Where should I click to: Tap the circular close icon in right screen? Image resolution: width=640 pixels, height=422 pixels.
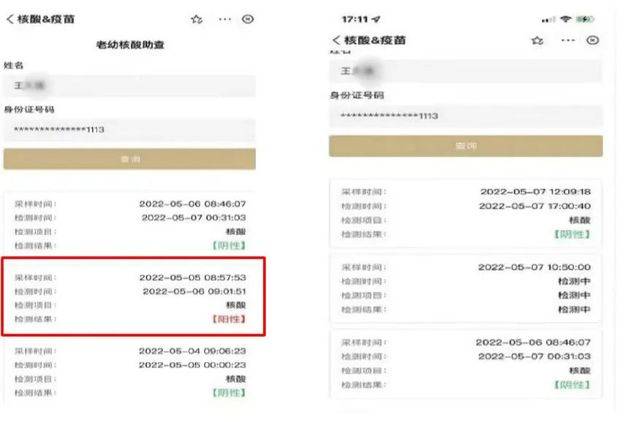coord(593,40)
